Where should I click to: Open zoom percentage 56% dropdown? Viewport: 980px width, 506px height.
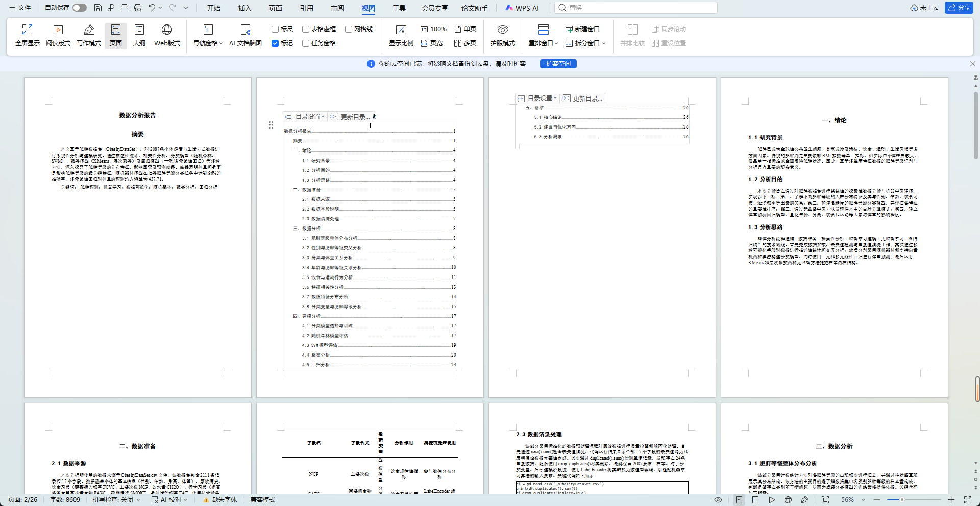853,500
